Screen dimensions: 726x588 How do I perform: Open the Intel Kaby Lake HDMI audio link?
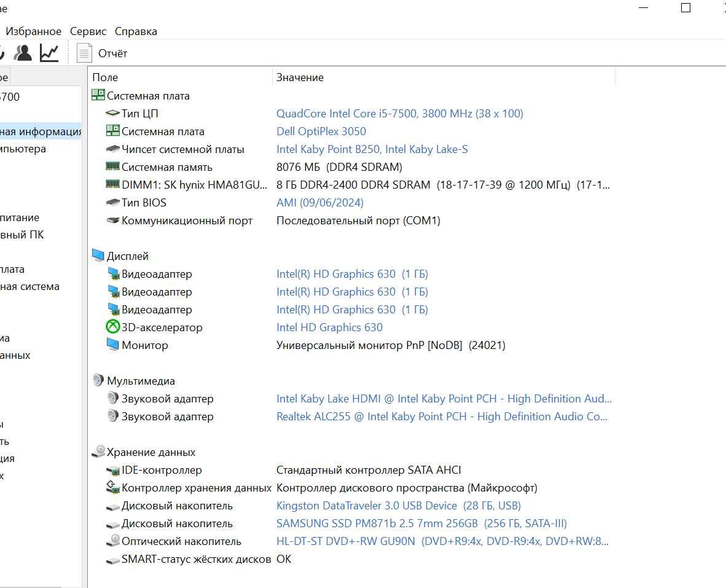443,399
